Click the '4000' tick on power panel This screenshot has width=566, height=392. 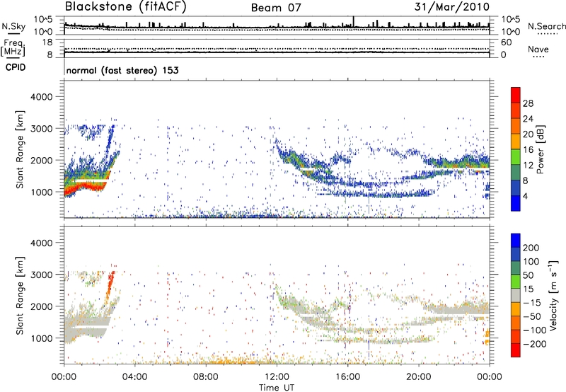(41, 97)
